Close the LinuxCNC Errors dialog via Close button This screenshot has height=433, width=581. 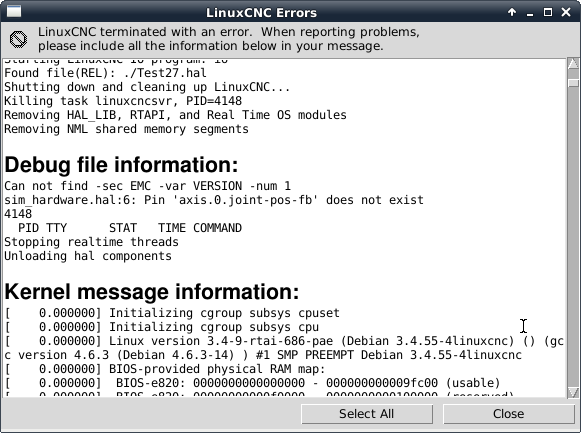[508, 414]
